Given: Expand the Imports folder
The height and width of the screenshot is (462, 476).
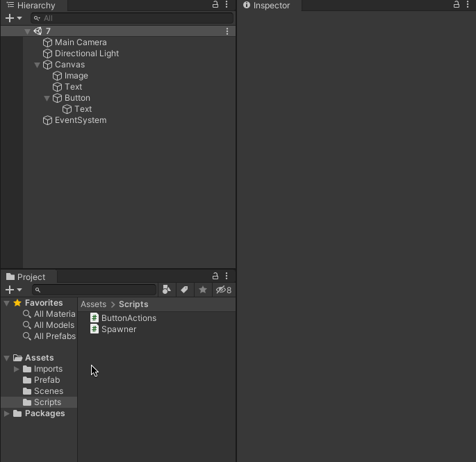Looking at the screenshot, I should [x=17, y=369].
